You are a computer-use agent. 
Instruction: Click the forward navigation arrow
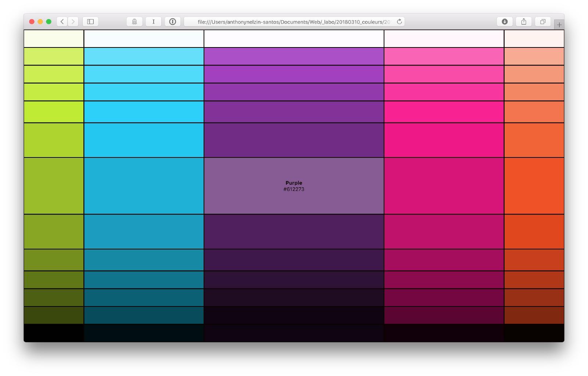[x=73, y=22]
